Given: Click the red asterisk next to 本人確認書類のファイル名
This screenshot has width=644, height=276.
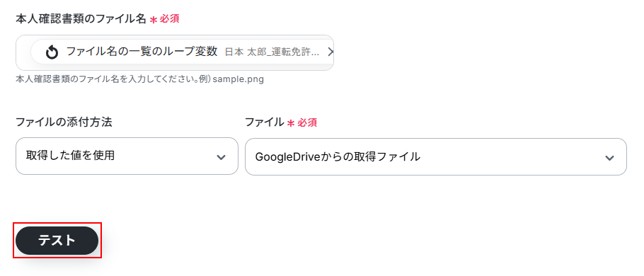Looking at the screenshot, I should pyautogui.click(x=154, y=20).
